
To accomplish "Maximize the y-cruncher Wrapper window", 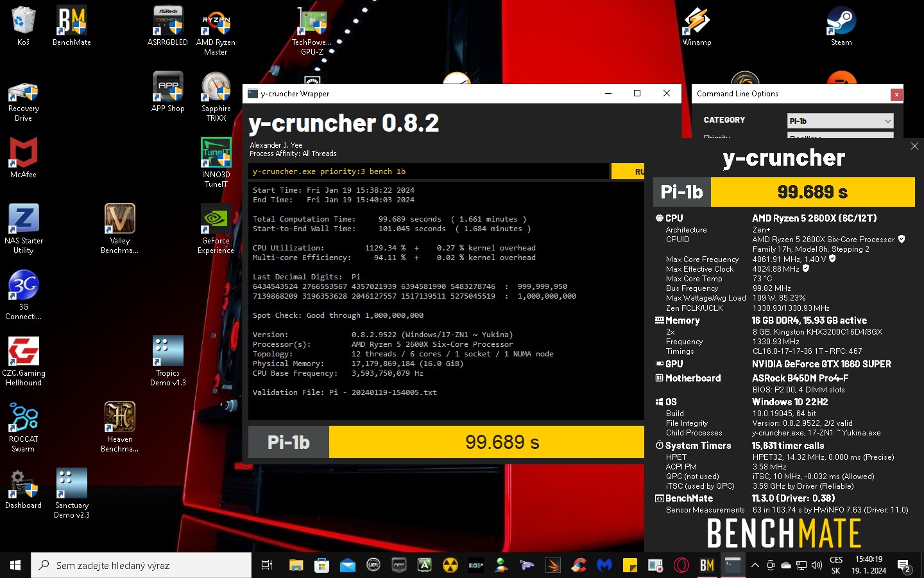I will click(x=637, y=93).
